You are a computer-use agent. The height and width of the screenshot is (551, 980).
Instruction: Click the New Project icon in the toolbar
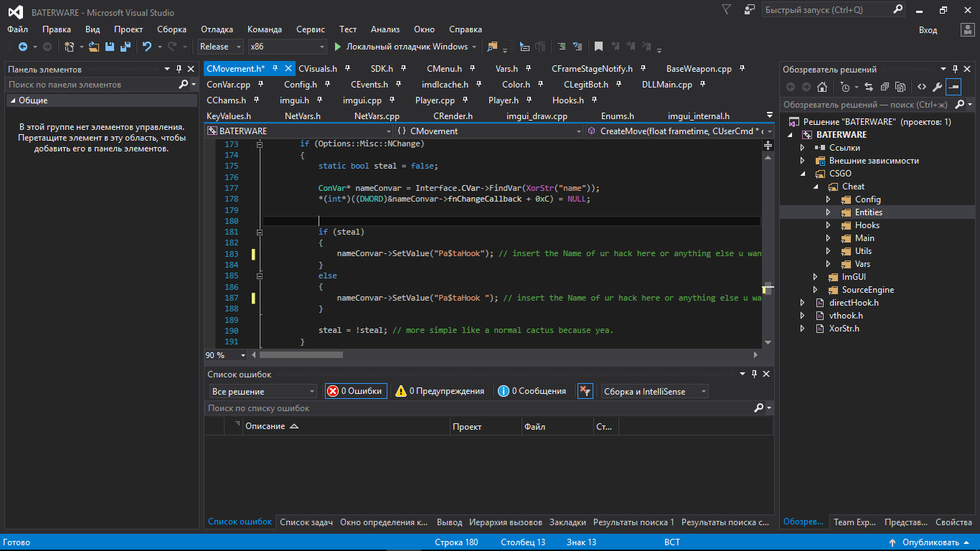(69, 47)
